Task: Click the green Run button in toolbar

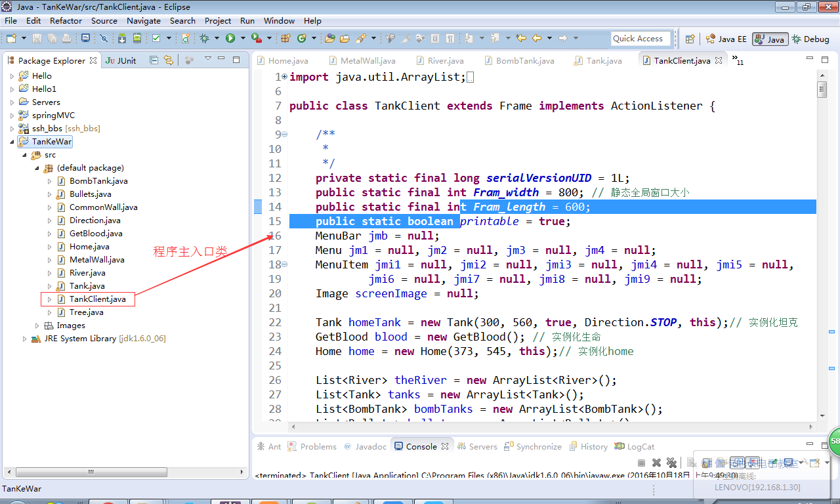Action: pyautogui.click(x=230, y=38)
